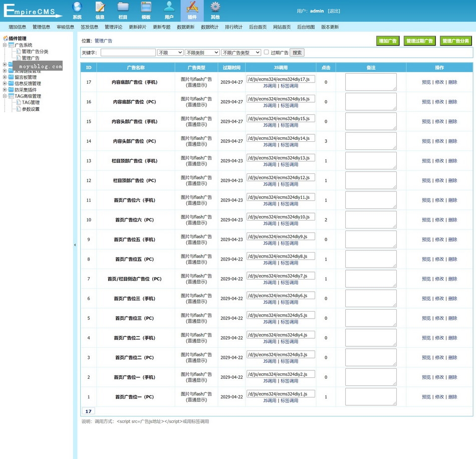This screenshot has width=476, height=459.
Task: Click the 退出 logout link
Action: click(334, 11)
